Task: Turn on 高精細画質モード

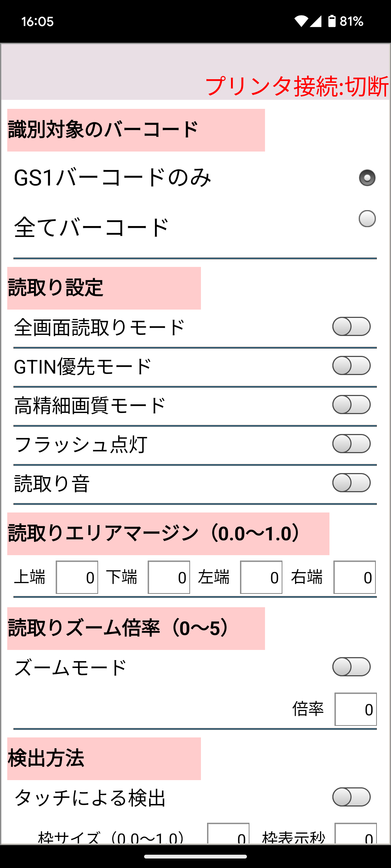Action: (x=351, y=405)
